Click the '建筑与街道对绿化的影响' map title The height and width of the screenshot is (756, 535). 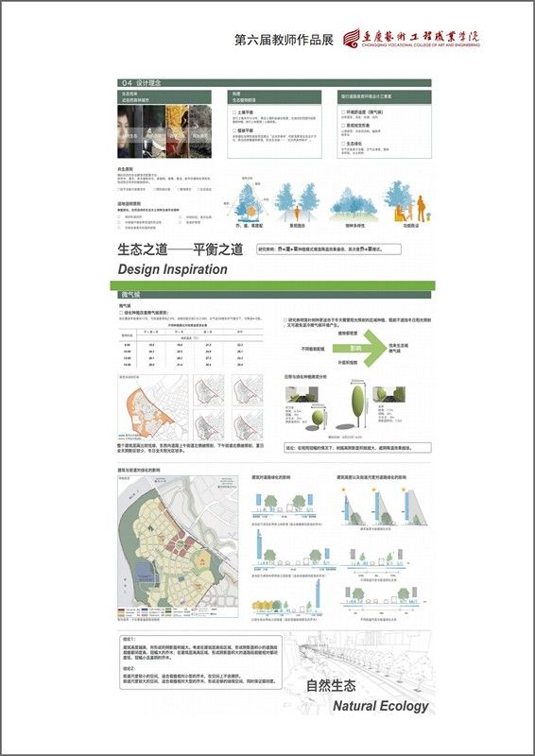tap(138, 470)
